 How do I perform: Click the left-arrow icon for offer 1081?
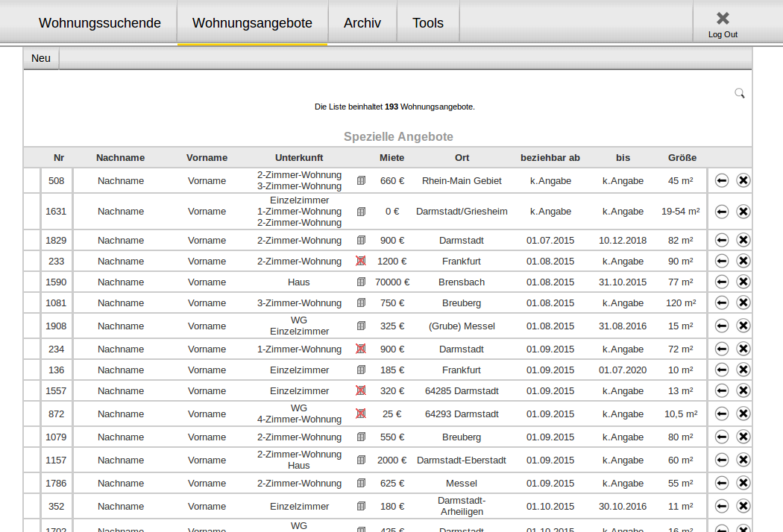[x=721, y=303]
